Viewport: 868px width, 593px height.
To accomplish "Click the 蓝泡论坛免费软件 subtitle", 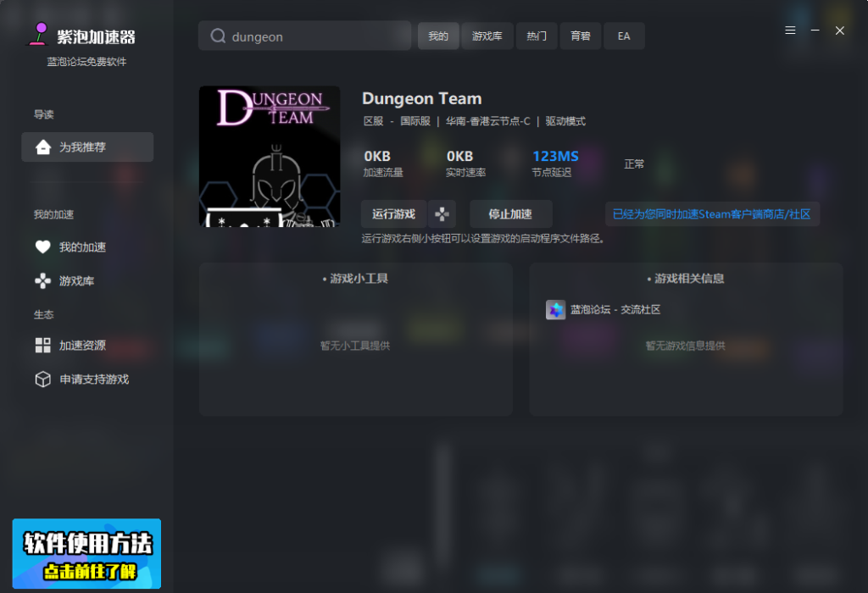I will (x=87, y=62).
